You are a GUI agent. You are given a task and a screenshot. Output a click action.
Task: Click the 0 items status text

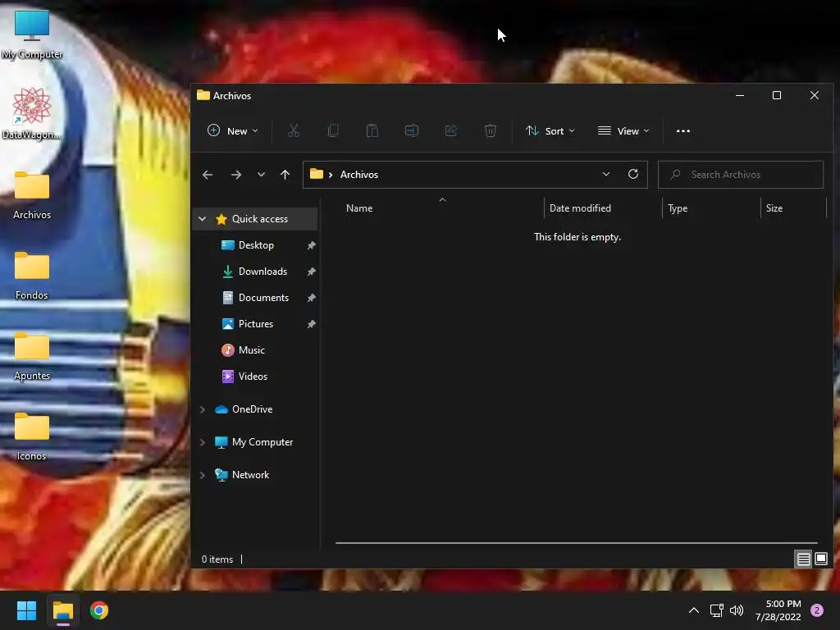coord(217,559)
